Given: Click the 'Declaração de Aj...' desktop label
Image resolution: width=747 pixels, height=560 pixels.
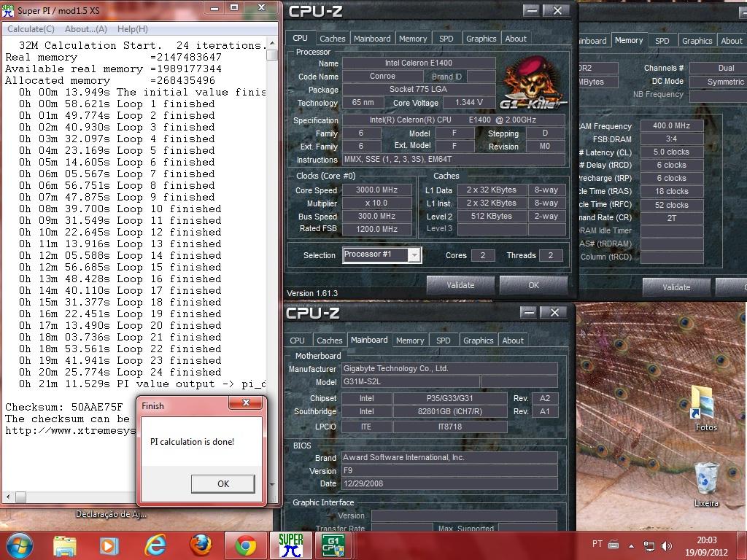Looking at the screenshot, I should 111,514.
